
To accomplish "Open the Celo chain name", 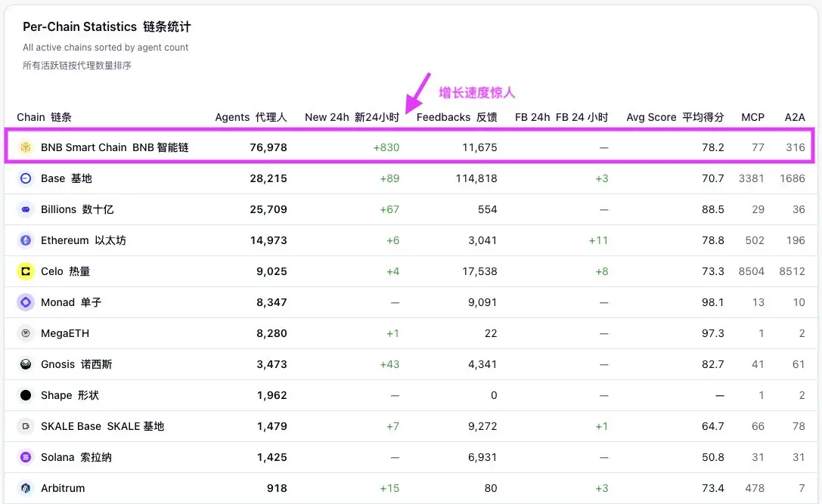I will point(66,271).
